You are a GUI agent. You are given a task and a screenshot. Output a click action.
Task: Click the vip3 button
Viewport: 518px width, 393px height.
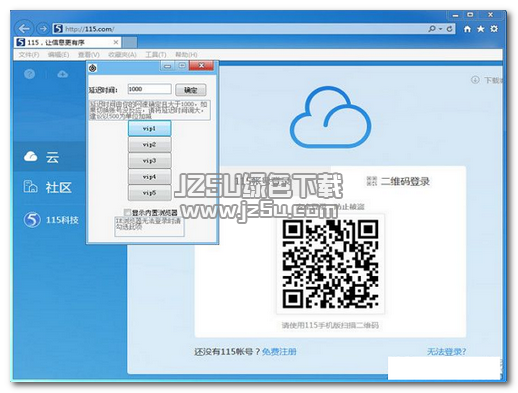tap(150, 161)
